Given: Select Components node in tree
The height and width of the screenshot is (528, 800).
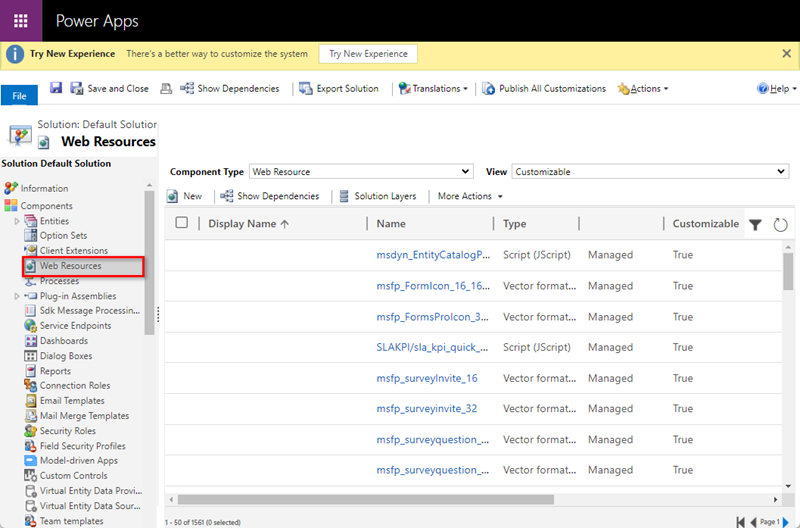Looking at the screenshot, I should click(46, 206).
